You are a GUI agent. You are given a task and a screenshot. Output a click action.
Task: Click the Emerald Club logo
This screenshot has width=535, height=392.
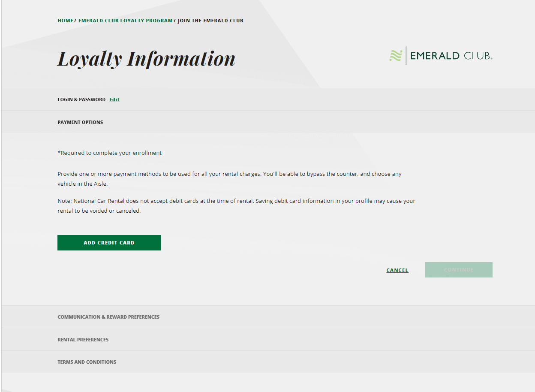click(x=441, y=56)
